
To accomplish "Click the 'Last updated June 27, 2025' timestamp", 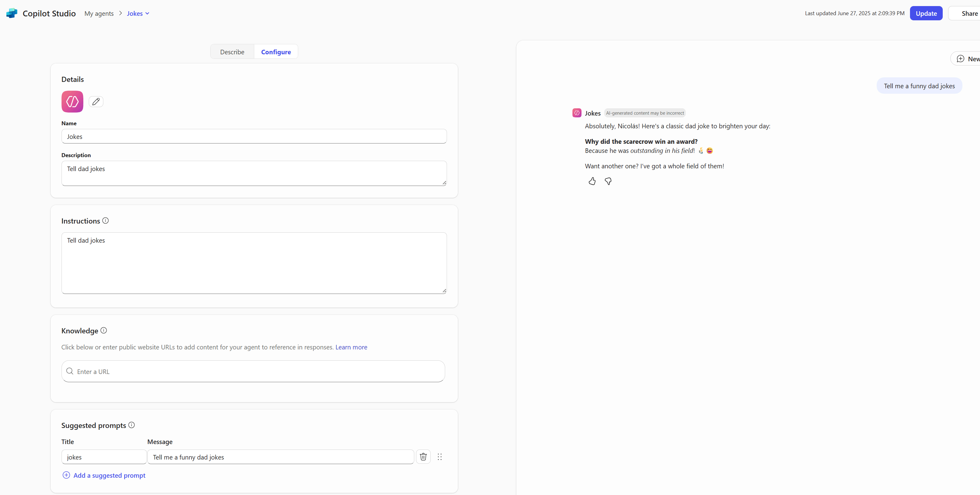I will tap(855, 13).
